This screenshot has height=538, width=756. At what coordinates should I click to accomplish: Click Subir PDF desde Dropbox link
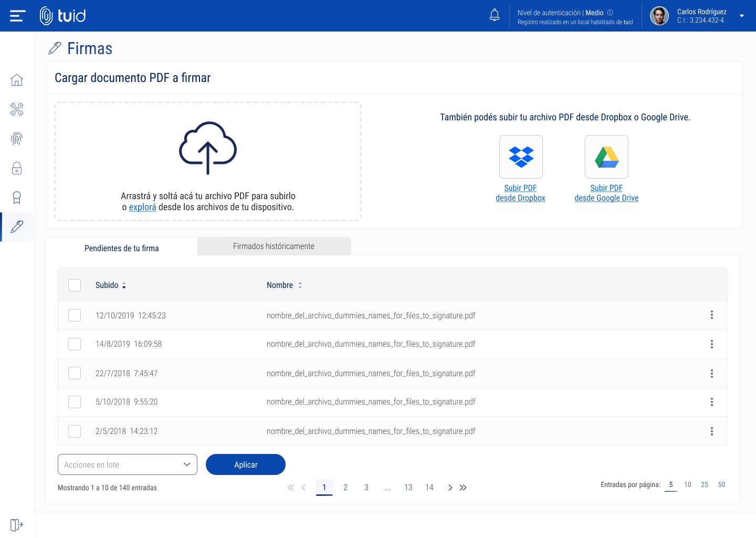pyautogui.click(x=520, y=193)
